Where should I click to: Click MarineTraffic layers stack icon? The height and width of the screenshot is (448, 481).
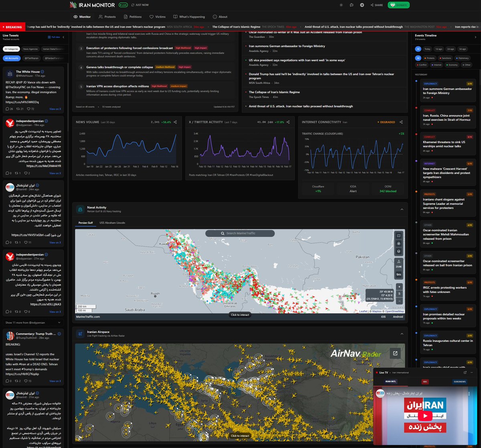tap(398, 251)
